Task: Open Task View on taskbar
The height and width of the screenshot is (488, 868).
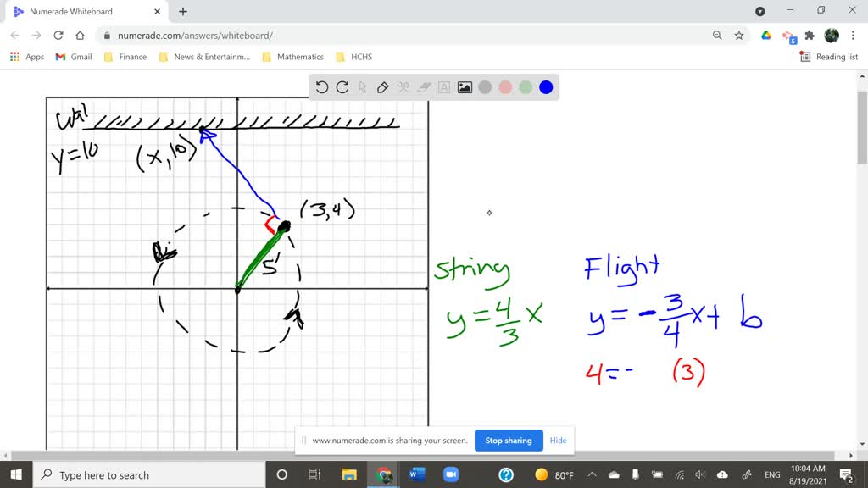Action: (314, 474)
